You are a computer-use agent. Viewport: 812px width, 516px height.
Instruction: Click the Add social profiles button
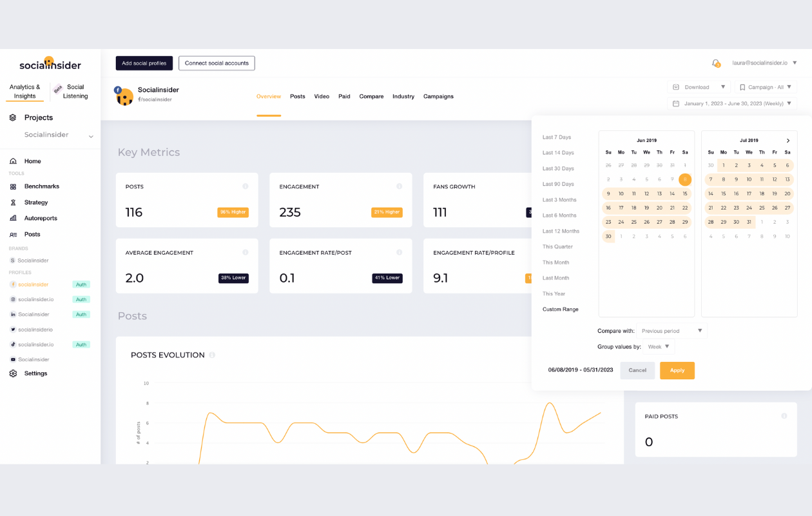click(x=144, y=63)
